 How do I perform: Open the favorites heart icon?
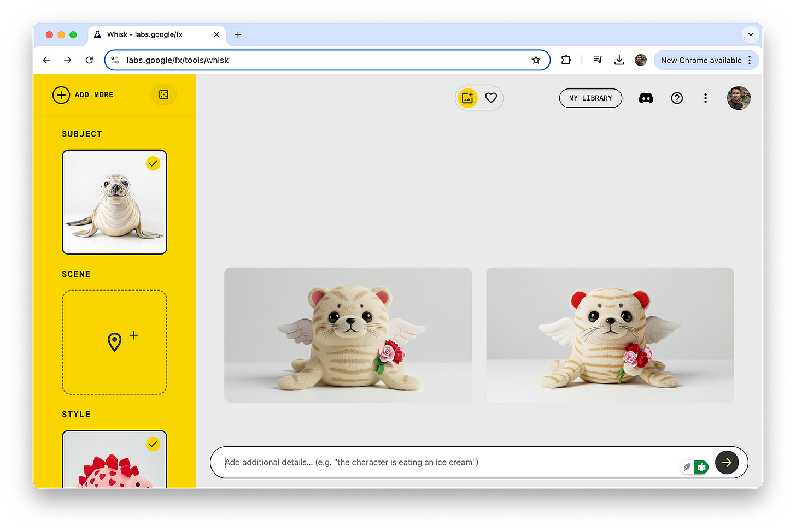(490, 98)
